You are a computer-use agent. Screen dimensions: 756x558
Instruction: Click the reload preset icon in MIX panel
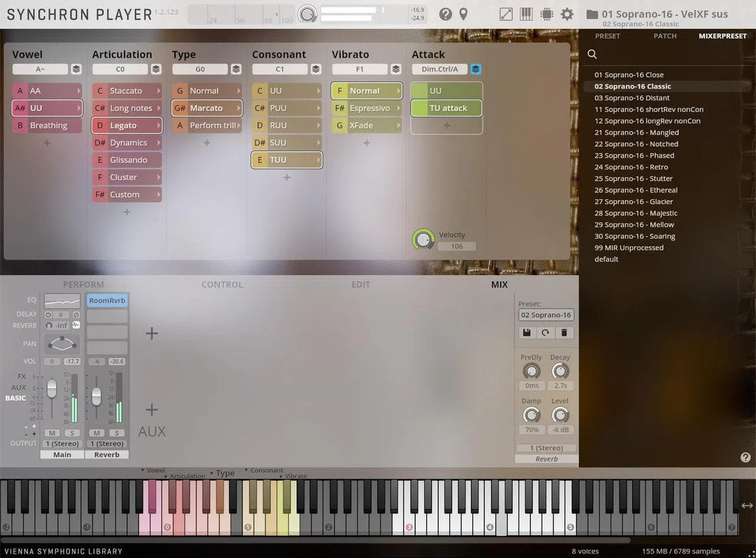point(545,332)
